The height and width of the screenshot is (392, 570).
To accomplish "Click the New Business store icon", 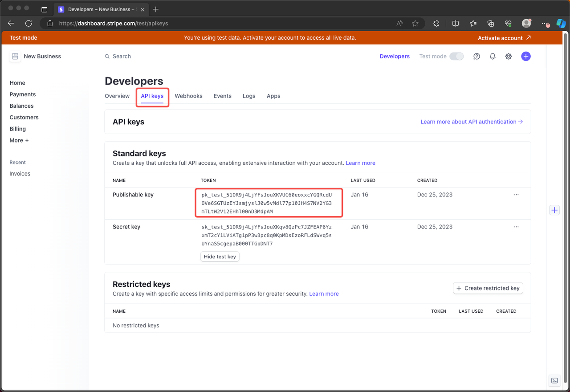I will point(15,56).
